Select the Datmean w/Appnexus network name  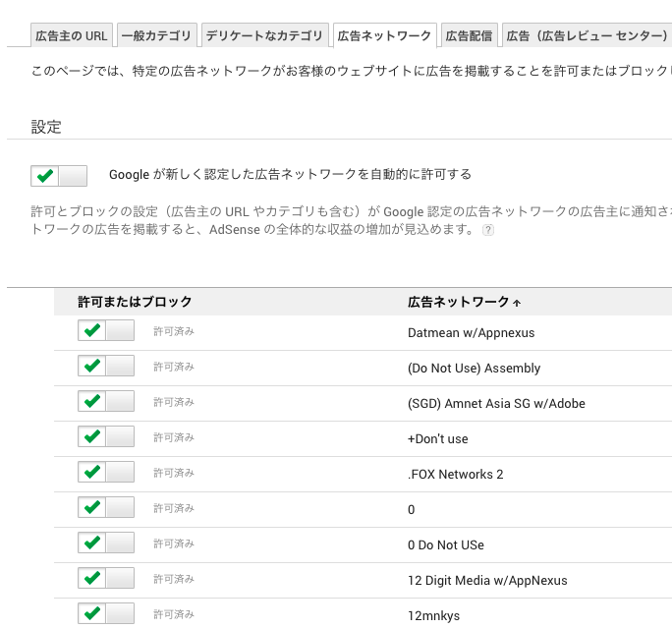coord(471,333)
